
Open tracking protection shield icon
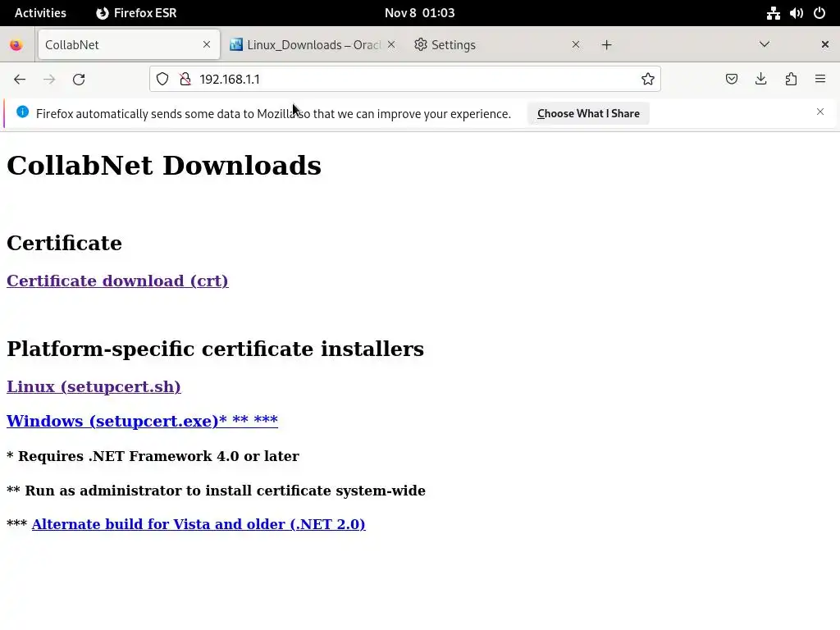(162, 80)
